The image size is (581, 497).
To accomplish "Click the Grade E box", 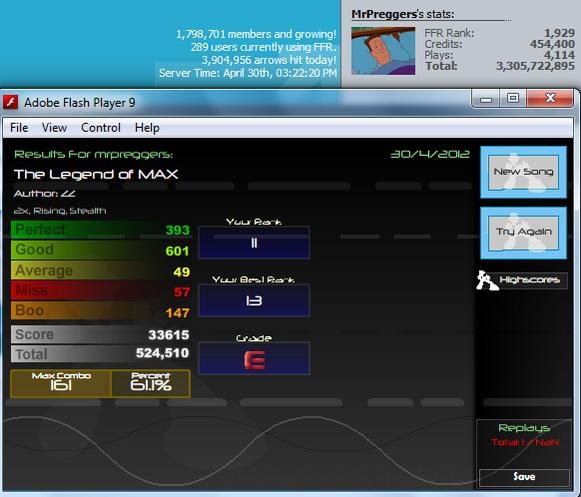I will coord(254,358).
